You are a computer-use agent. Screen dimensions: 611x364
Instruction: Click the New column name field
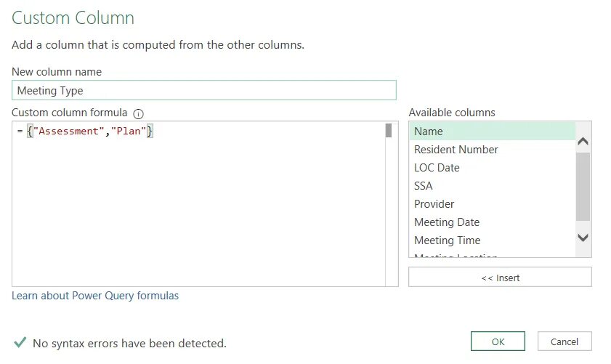[204, 90]
